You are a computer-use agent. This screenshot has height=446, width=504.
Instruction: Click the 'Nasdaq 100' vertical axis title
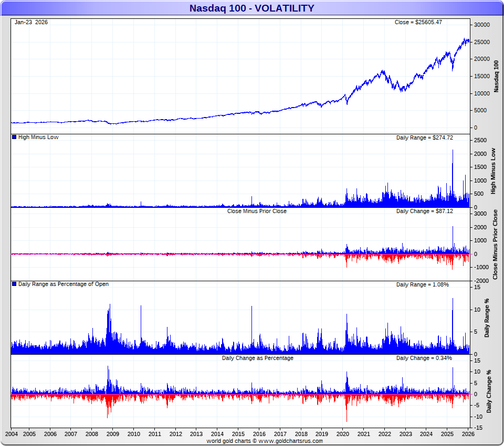point(496,76)
